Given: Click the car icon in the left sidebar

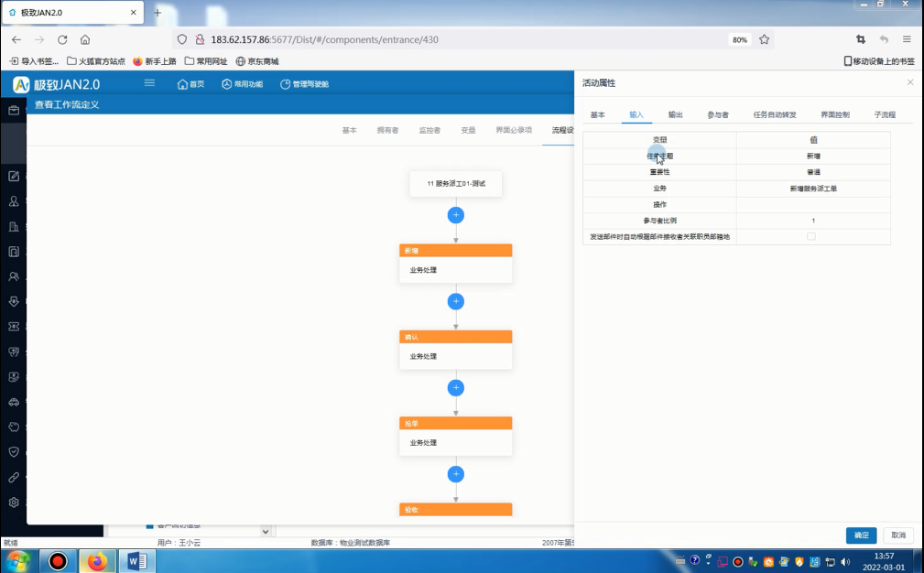Looking at the screenshot, I should (14, 402).
